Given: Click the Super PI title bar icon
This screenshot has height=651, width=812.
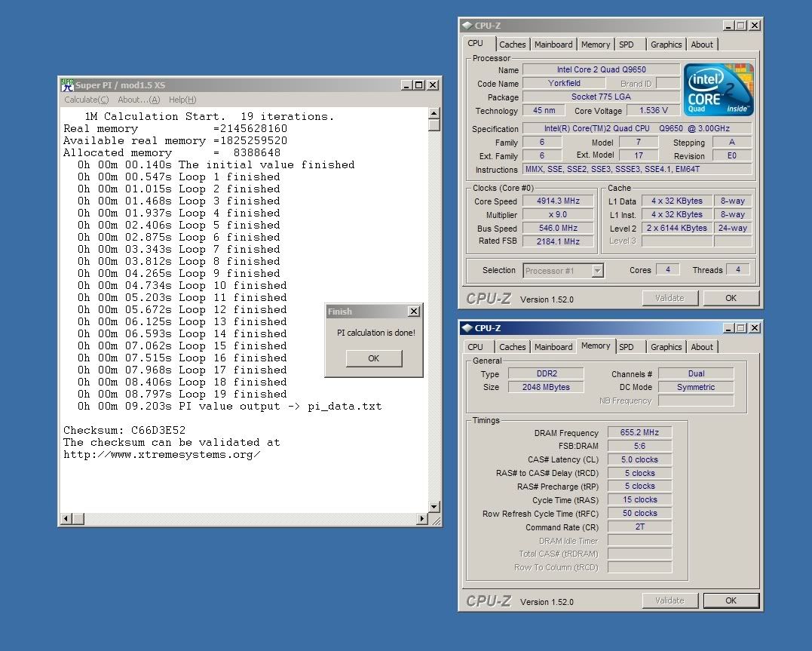Looking at the screenshot, I should coord(67,85).
